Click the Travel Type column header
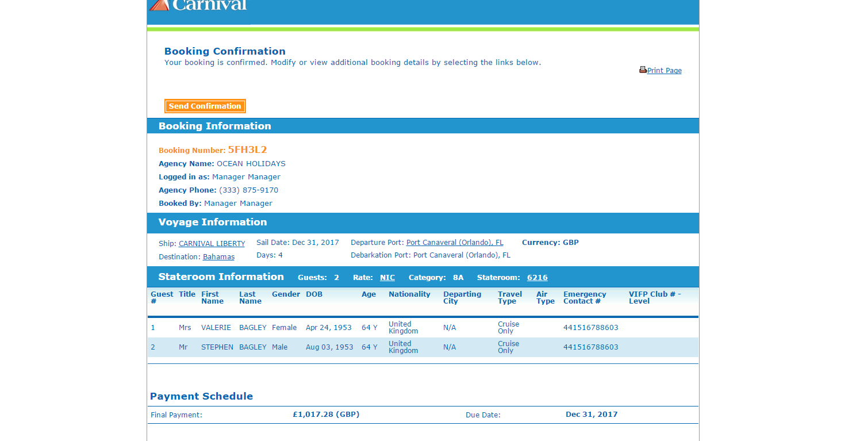 pyautogui.click(x=510, y=298)
